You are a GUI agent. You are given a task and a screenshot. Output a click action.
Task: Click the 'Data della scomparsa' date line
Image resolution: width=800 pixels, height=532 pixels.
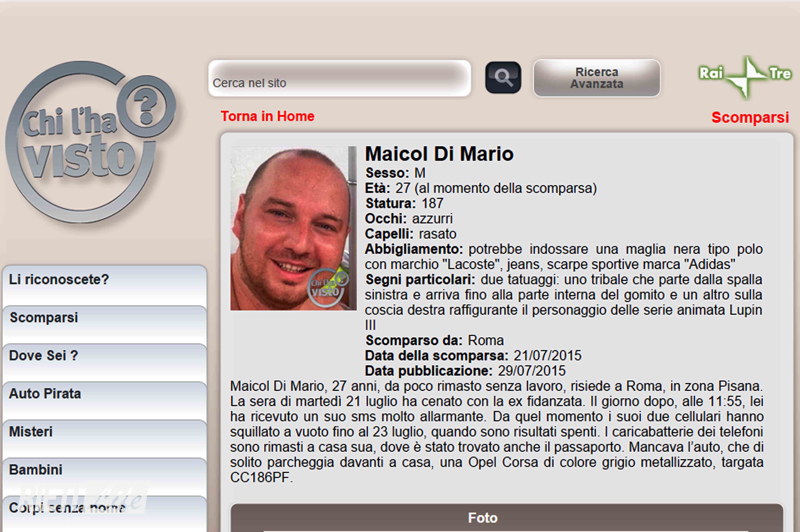coord(473,356)
